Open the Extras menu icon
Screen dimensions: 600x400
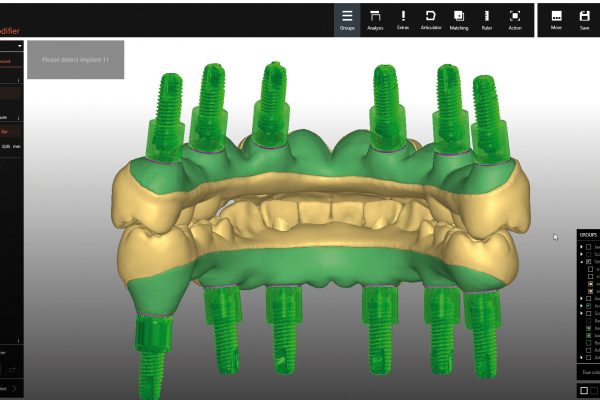click(x=403, y=19)
